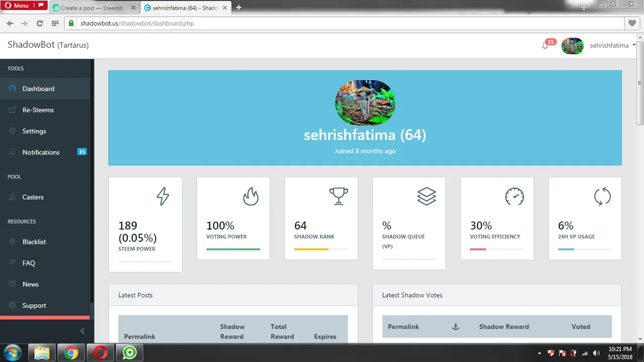Click the layers Shadow Queue icon
Viewport: 644px width, 362px height.
[427, 196]
